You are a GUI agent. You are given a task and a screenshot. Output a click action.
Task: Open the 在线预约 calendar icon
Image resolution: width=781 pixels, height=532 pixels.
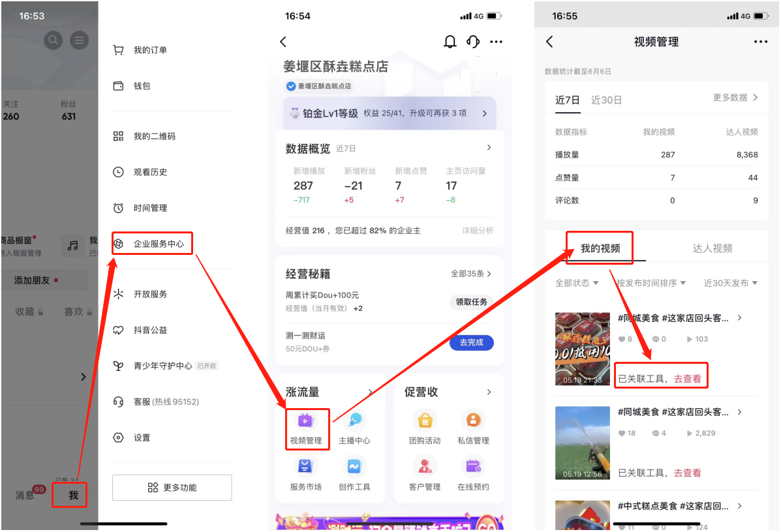[473, 467]
